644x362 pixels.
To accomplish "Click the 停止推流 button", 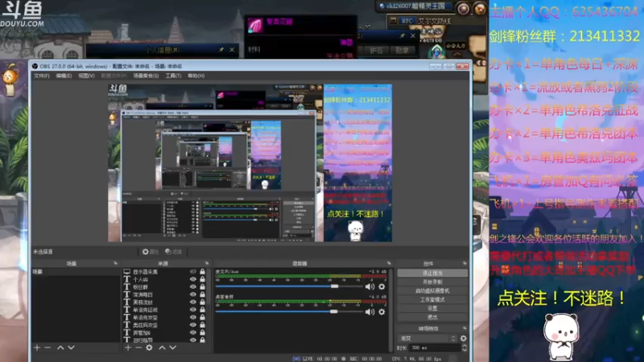I will [432, 273].
